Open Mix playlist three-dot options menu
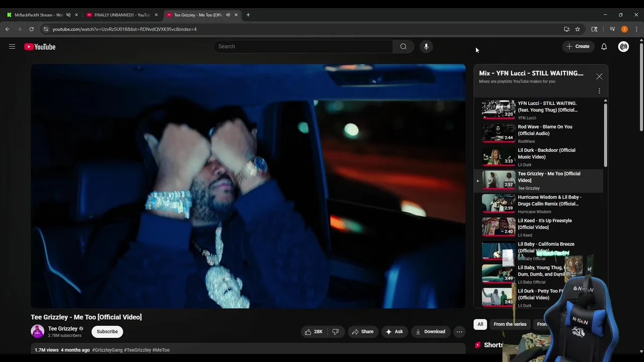644x362 pixels. point(599,91)
